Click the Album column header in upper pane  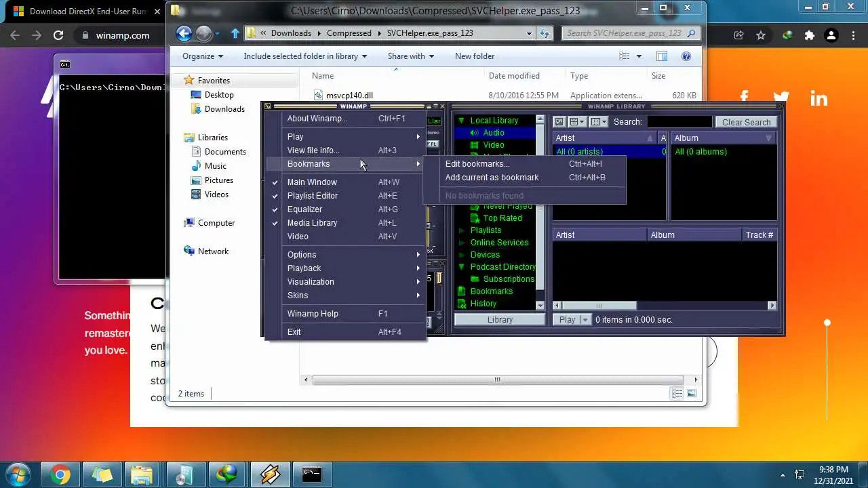724,138
